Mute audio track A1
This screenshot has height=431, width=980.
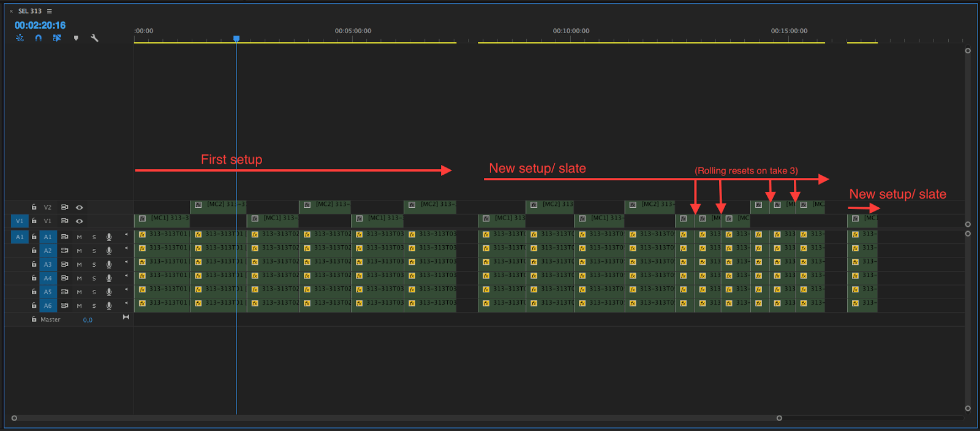pyautogui.click(x=79, y=237)
